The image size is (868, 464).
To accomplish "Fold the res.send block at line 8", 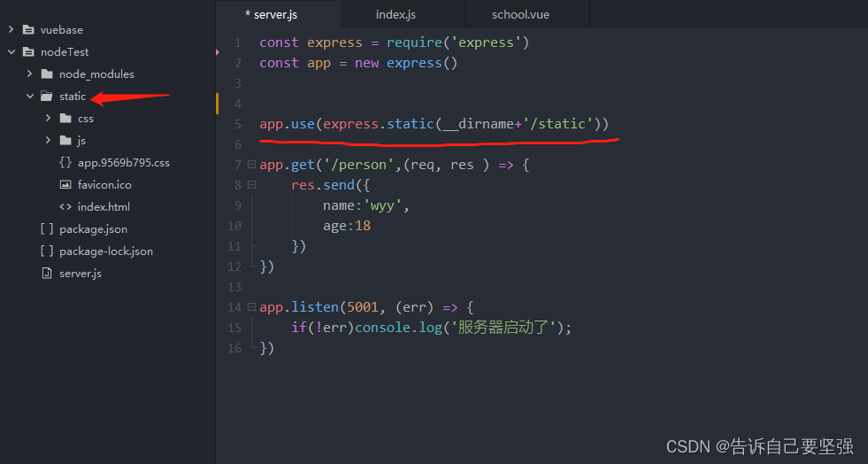I will tap(251, 185).
